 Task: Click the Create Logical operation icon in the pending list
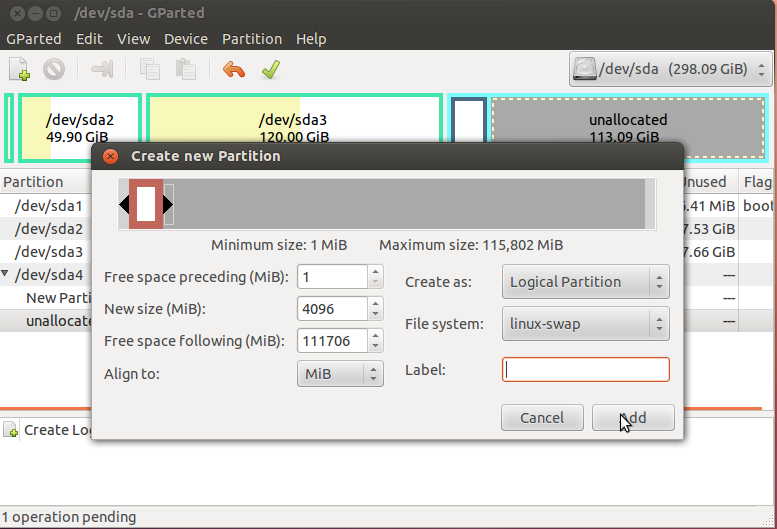click(x=10, y=429)
